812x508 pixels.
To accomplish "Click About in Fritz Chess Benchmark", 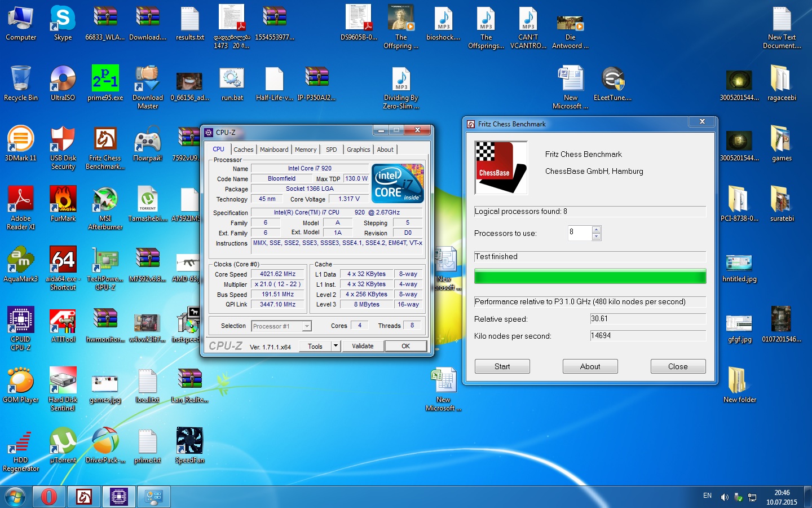I will [x=590, y=366].
